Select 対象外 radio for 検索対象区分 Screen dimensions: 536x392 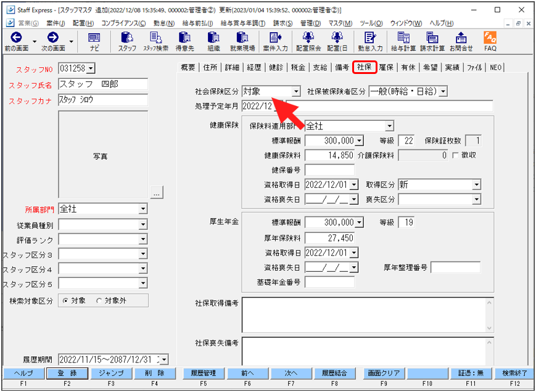(x=99, y=301)
